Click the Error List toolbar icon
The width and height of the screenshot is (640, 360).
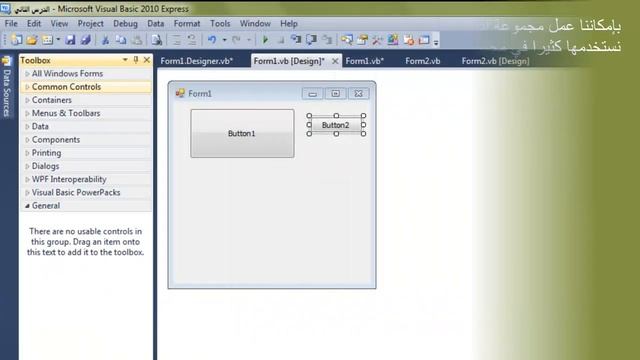click(409, 40)
